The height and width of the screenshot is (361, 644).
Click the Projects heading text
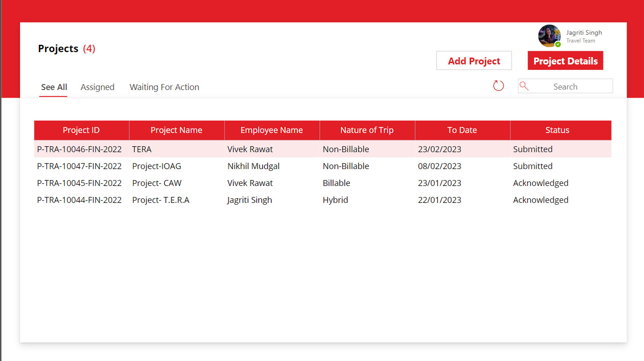click(x=58, y=48)
